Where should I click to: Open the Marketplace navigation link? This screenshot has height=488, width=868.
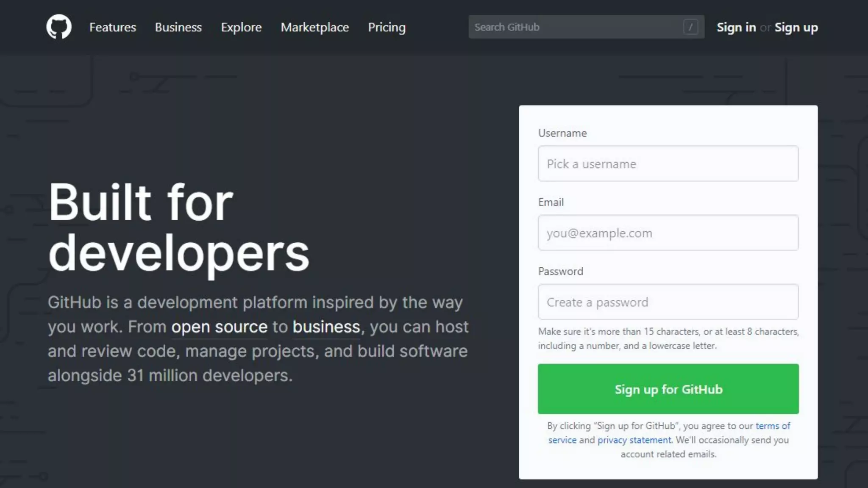click(315, 27)
